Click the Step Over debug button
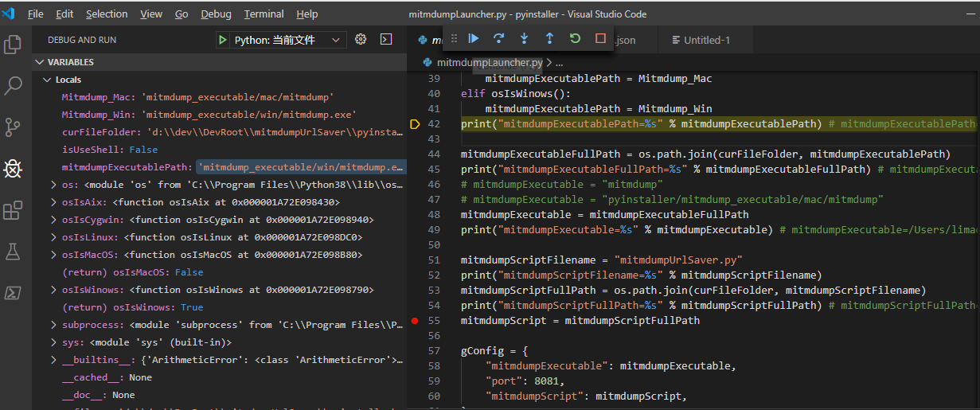 click(499, 38)
